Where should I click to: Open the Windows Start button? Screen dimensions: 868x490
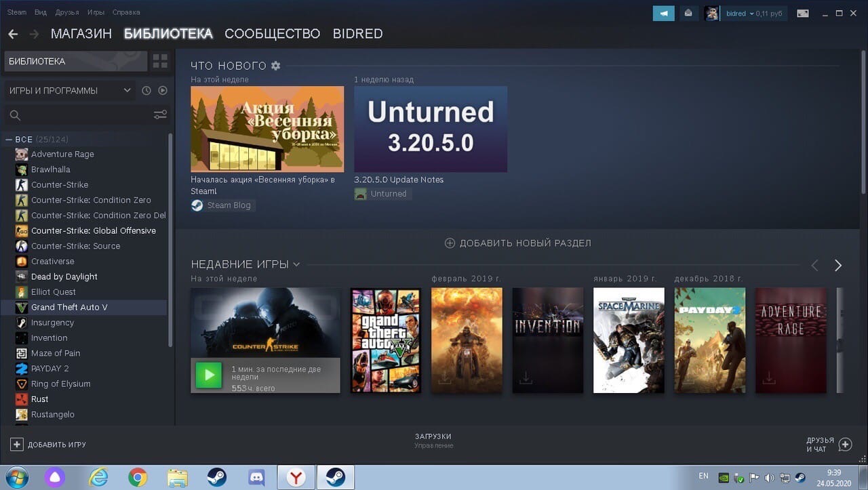click(x=17, y=477)
